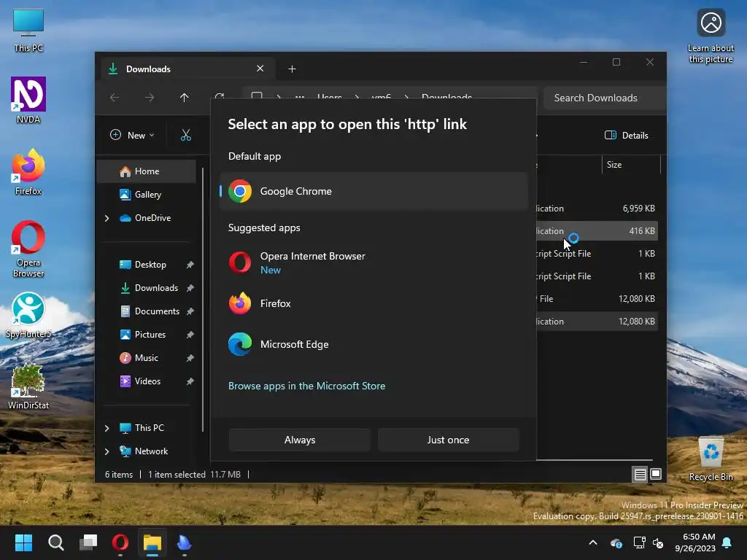Open the Recycle Bin

(x=711, y=459)
